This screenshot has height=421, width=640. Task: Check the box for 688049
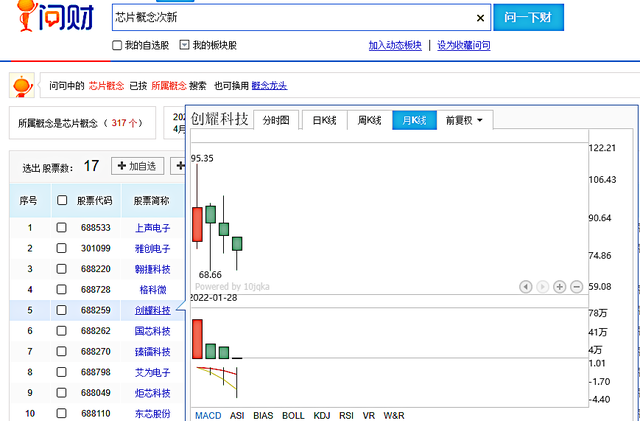point(61,393)
